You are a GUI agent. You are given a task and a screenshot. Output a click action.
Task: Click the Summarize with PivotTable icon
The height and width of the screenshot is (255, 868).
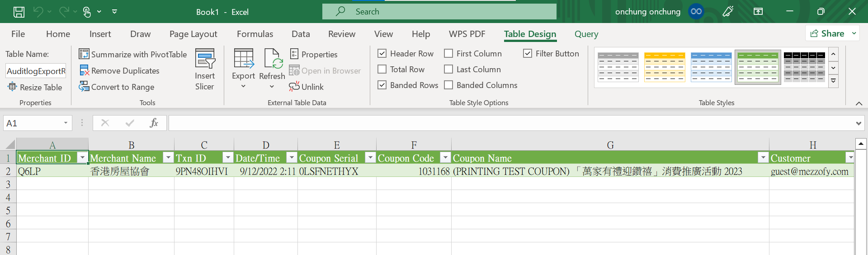(84, 54)
